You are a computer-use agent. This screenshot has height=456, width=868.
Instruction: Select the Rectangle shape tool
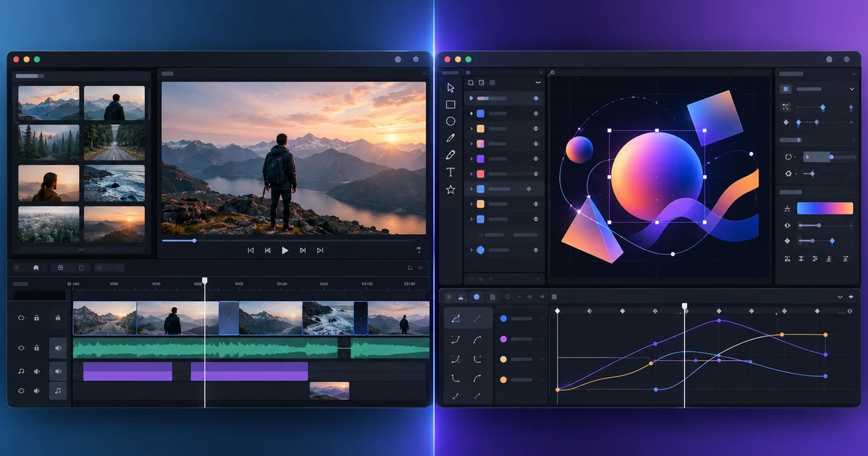451,105
